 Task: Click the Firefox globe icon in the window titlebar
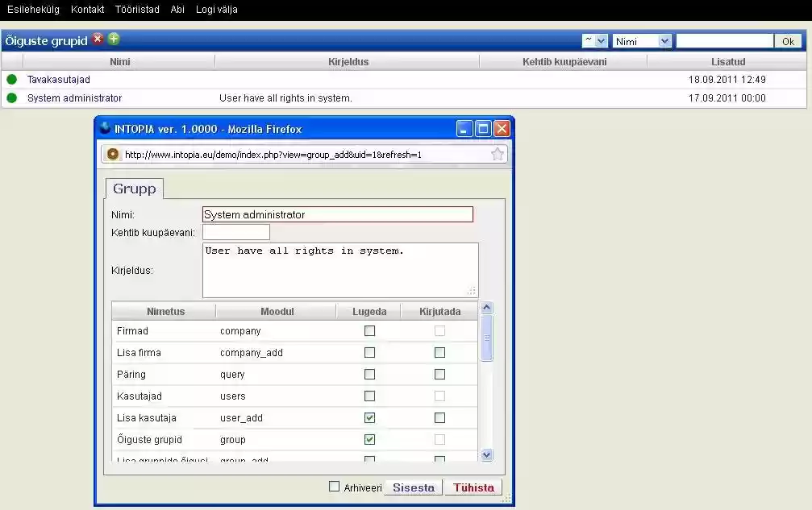105,128
